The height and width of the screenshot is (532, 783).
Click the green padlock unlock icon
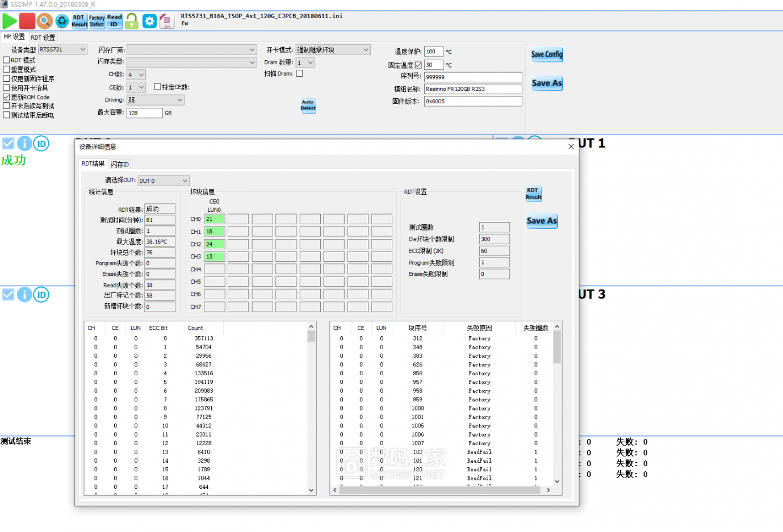click(132, 21)
